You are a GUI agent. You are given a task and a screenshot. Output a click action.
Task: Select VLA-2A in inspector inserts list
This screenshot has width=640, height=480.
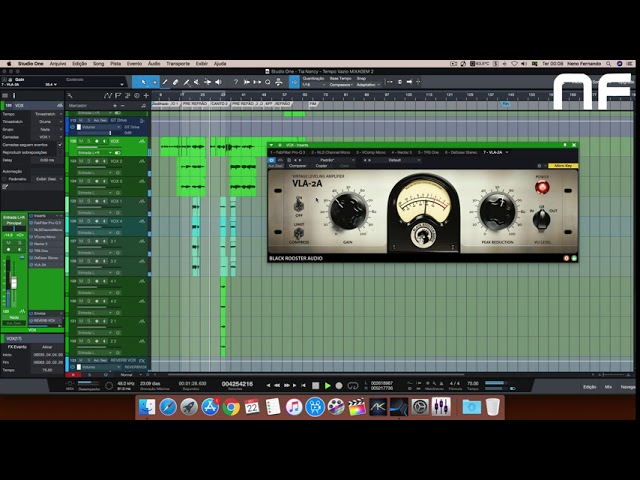(x=46, y=265)
